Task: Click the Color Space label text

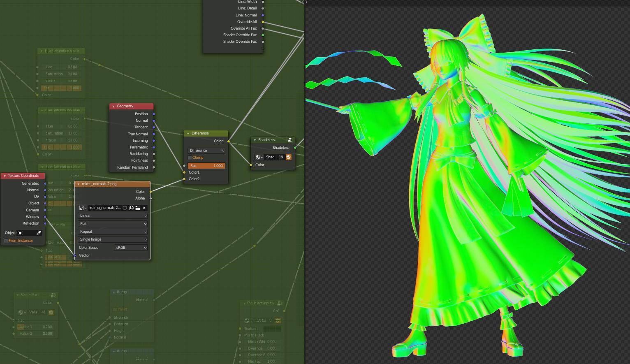Action: (x=88, y=248)
